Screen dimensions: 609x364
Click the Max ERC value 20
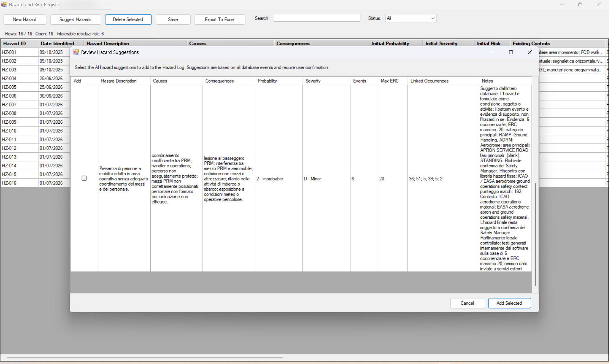(393, 179)
